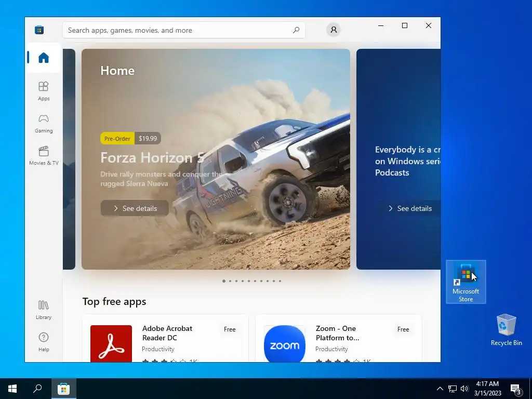The image size is (532, 399).
Task: Open the Home section in the sidebar
Action: [44, 58]
